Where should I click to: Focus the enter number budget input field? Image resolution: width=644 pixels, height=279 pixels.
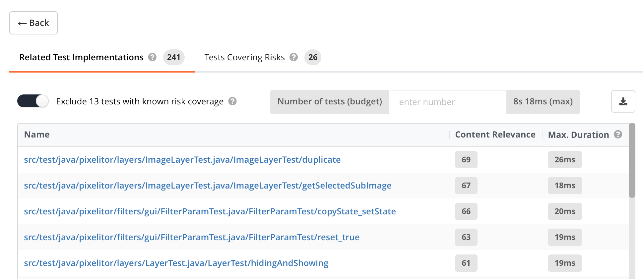(x=448, y=102)
